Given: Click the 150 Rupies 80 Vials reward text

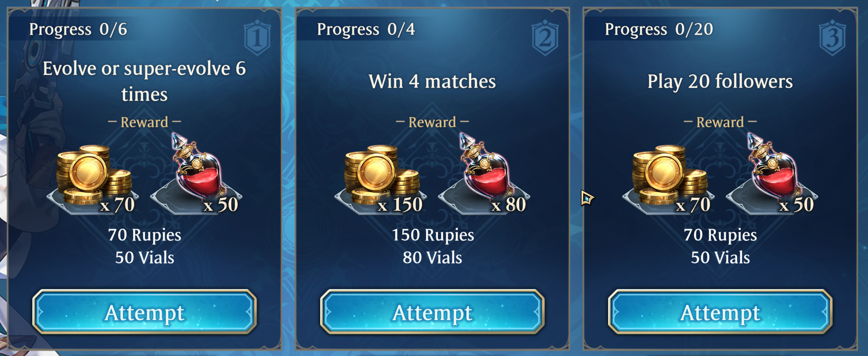Looking at the screenshot, I should point(433,246).
